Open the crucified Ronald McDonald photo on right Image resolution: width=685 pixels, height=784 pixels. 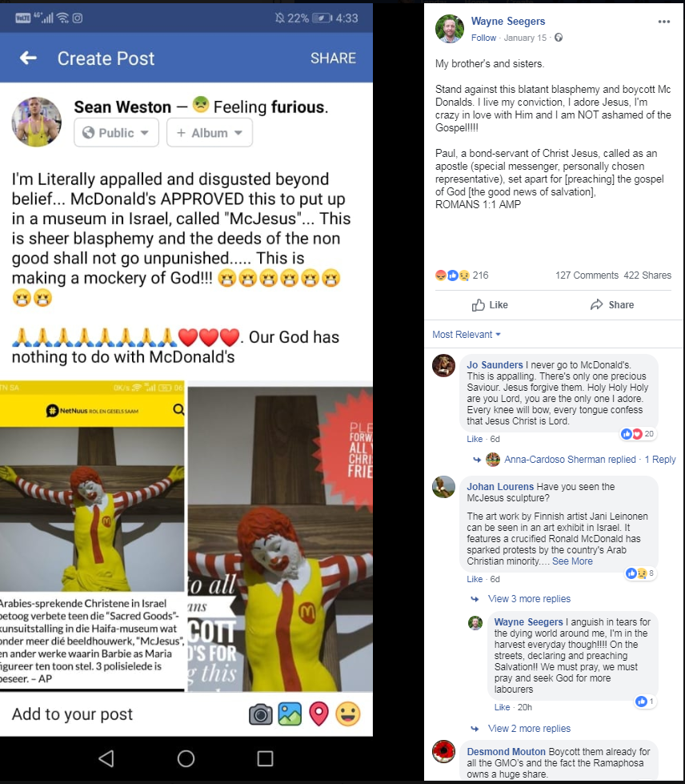tap(280, 537)
